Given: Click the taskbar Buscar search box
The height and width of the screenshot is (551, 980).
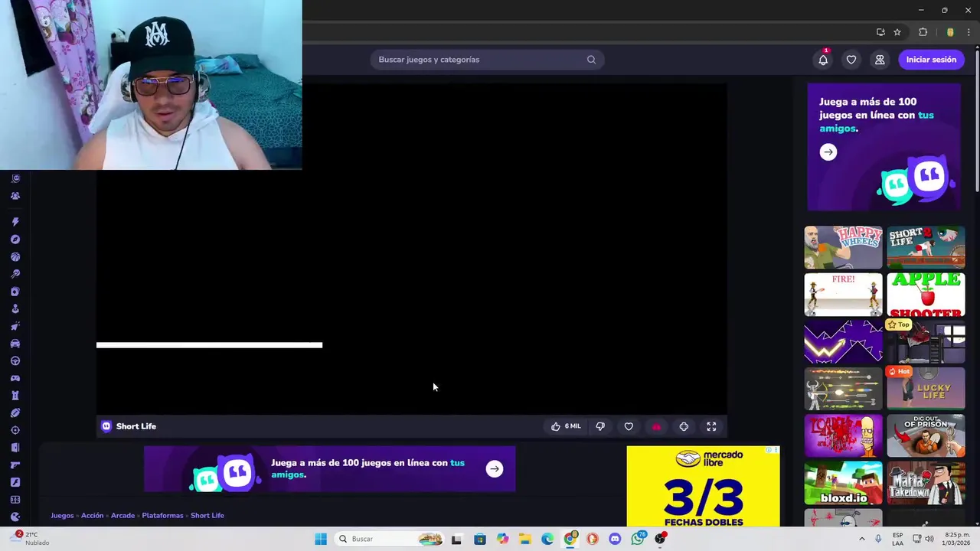Looking at the screenshot, I should point(390,539).
